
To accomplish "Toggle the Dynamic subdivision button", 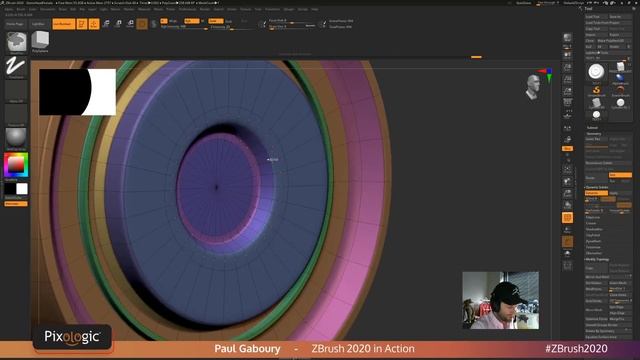I will [x=596, y=193].
